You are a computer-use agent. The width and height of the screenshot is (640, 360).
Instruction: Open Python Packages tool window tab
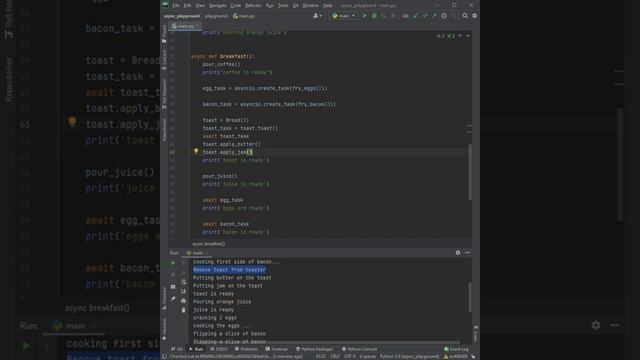314,349
